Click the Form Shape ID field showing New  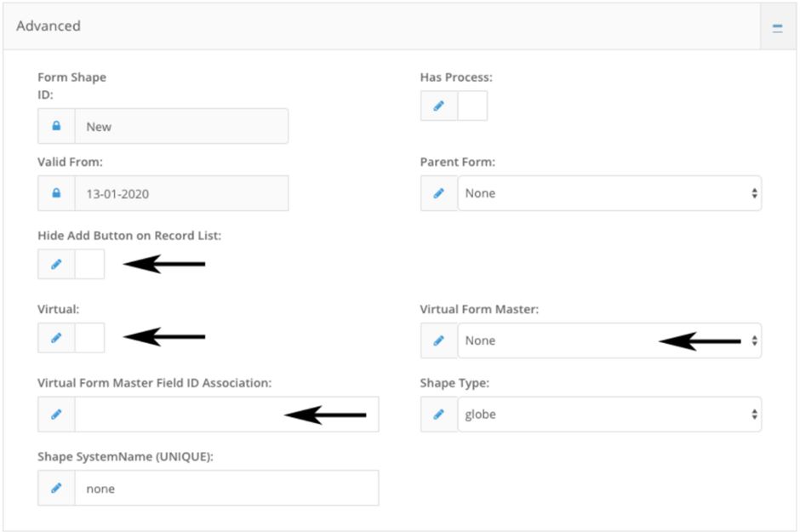pos(181,126)
